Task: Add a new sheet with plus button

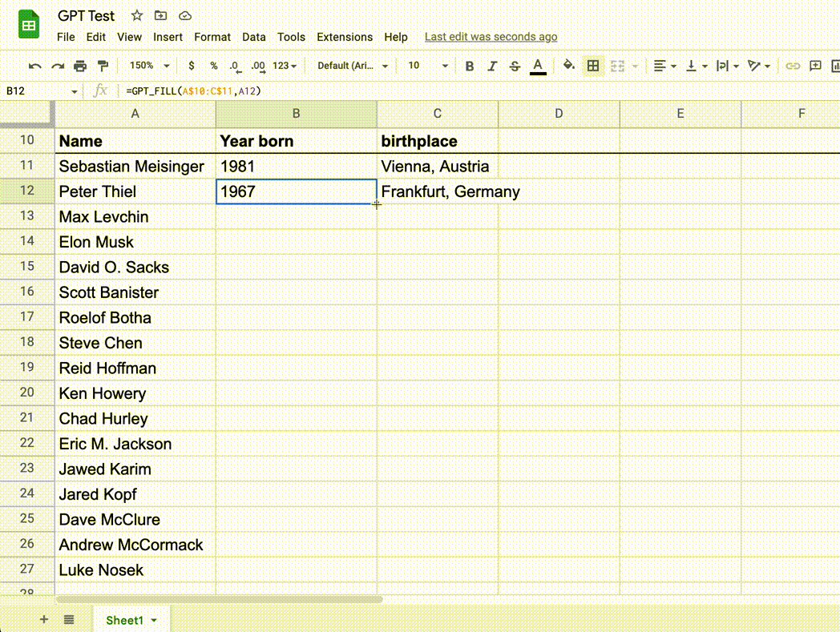Action: 44,619
